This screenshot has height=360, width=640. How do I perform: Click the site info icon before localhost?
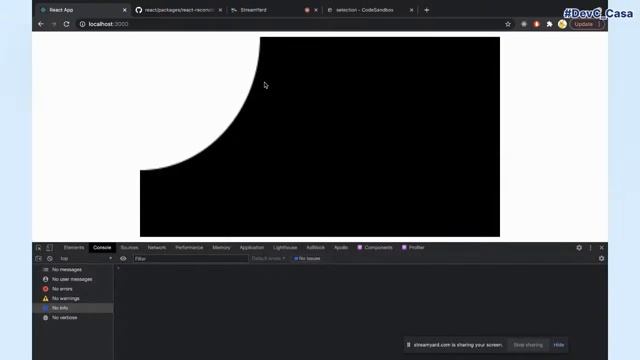coord(82,24)
